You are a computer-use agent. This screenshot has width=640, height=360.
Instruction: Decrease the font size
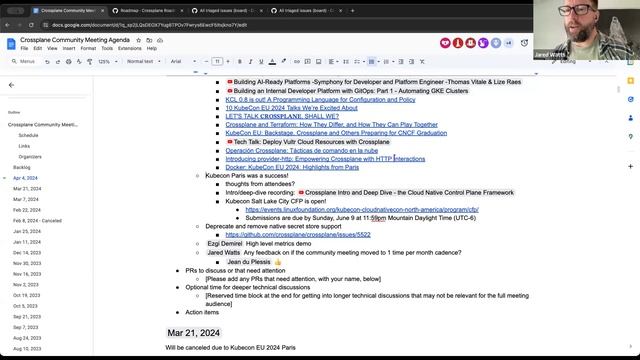pyautogui.click(x=206, y=62)
